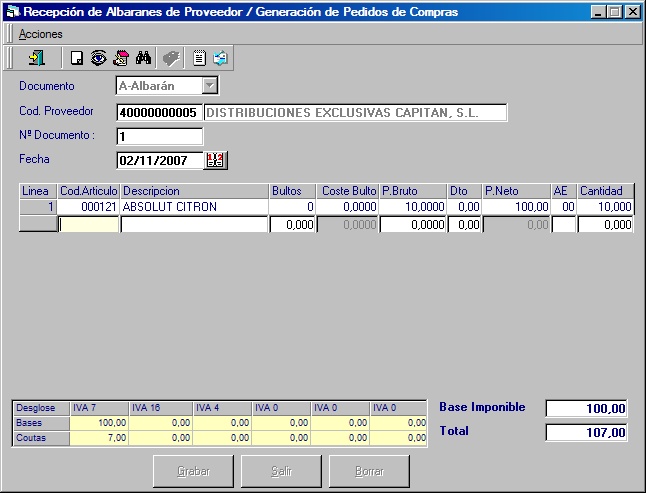Screen dimensions: 646x493
Task: Click the AE value 00 in line 1
Action: pyautogui.click(x=564, y=207)
